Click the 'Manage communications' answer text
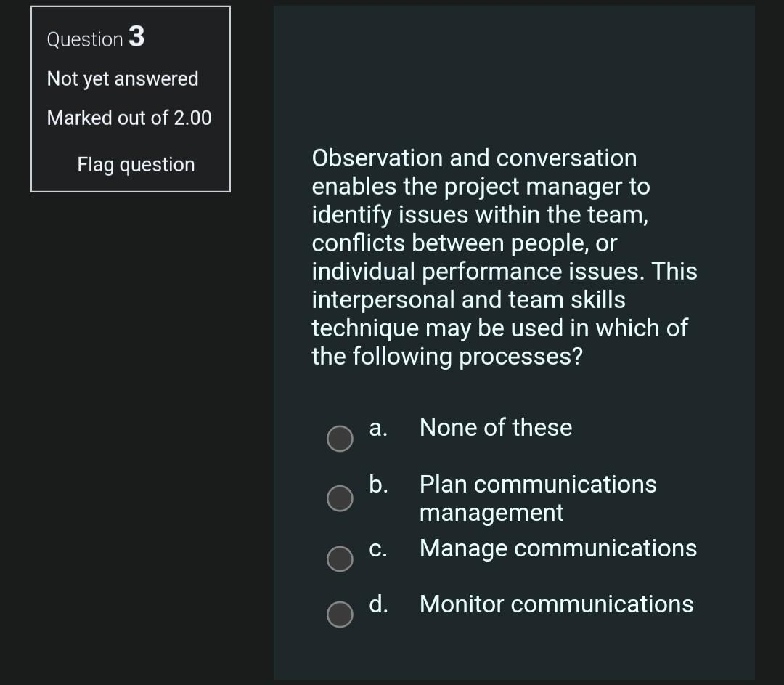Screen dimensions: 784x685 558,548
